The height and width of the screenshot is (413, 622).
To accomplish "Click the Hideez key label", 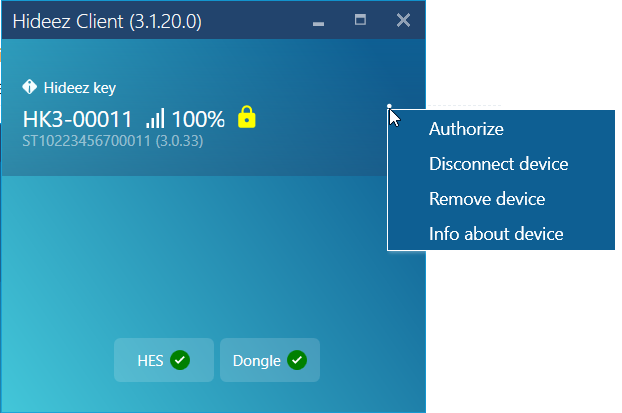I will (x=80, y=88).
